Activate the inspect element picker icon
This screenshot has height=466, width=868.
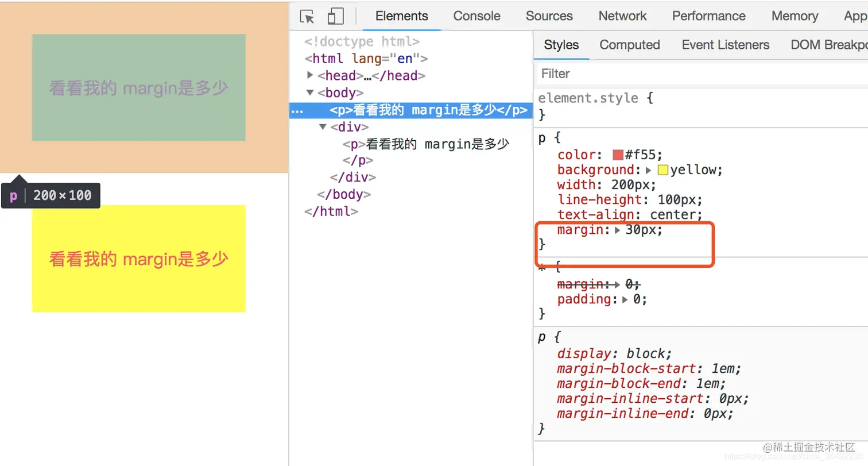point(308,16)
